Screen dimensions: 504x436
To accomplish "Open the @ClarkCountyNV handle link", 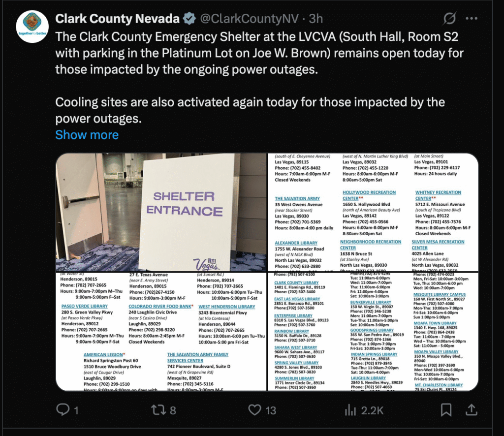I will pos(250,19).
